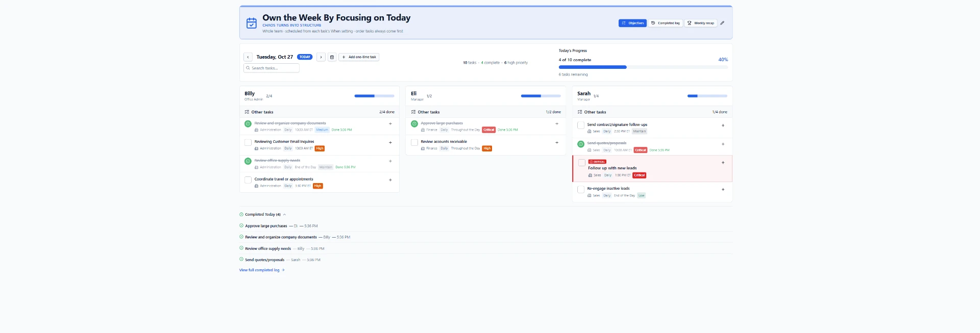Image resolution: width=980 pixels, height=333 pixels.
Task: Click Sales building icon under 'Follow up with new leads'
Action: coord(590,175)
